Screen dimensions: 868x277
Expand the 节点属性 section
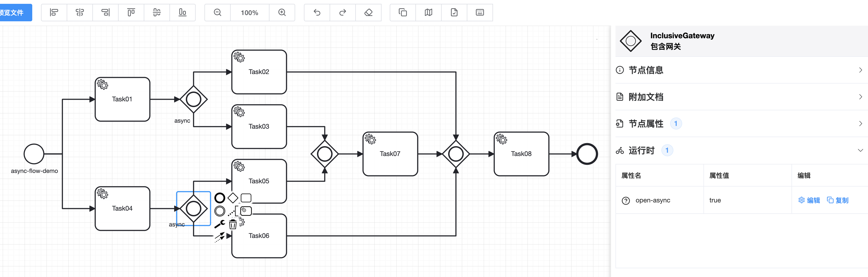click(x=742, y=124)
